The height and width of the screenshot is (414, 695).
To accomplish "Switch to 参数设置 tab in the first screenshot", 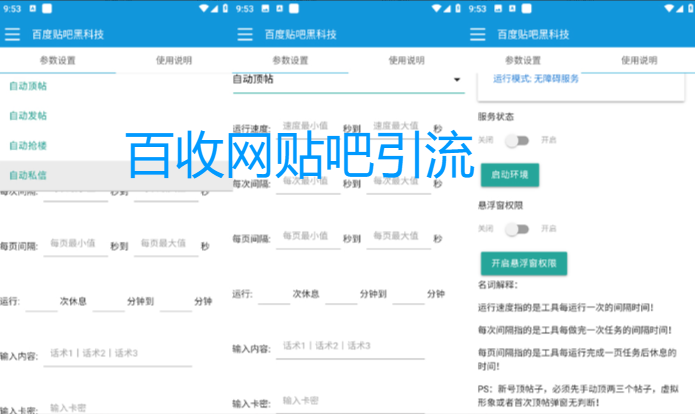I will pyautogui.click(x=58, y=60).
